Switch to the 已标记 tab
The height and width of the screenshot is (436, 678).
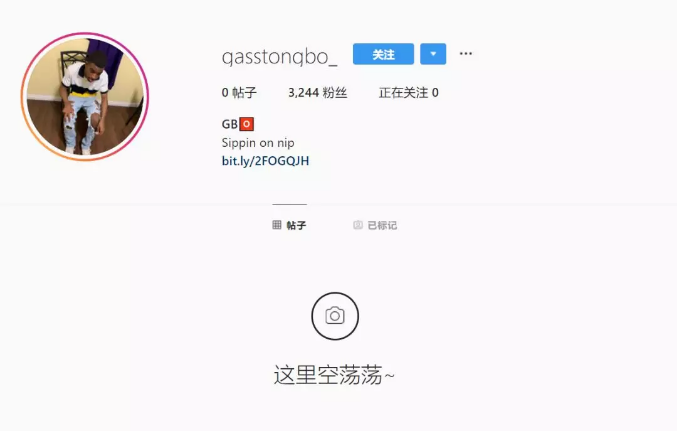375,225
